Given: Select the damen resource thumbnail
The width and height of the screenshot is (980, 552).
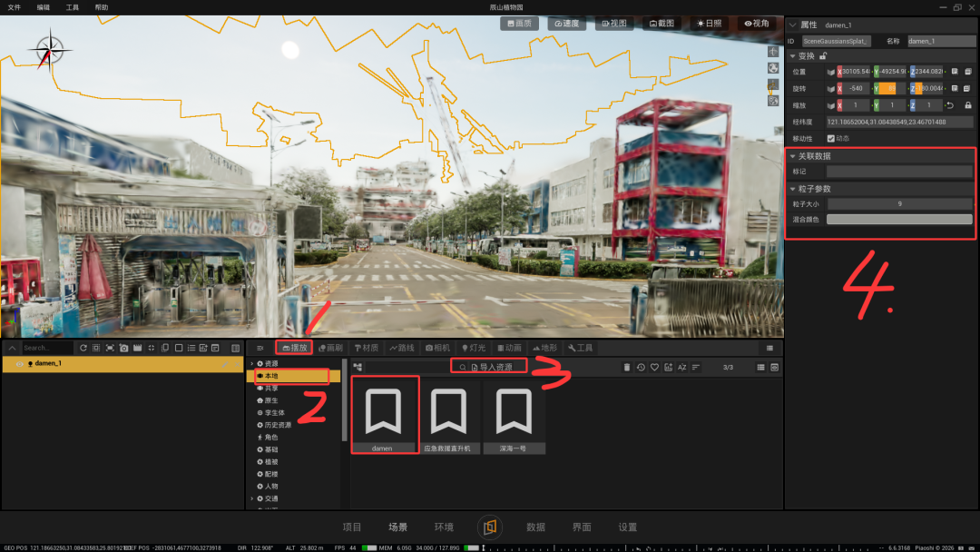Looking at the screenshot, I should (x=385, y=416).
